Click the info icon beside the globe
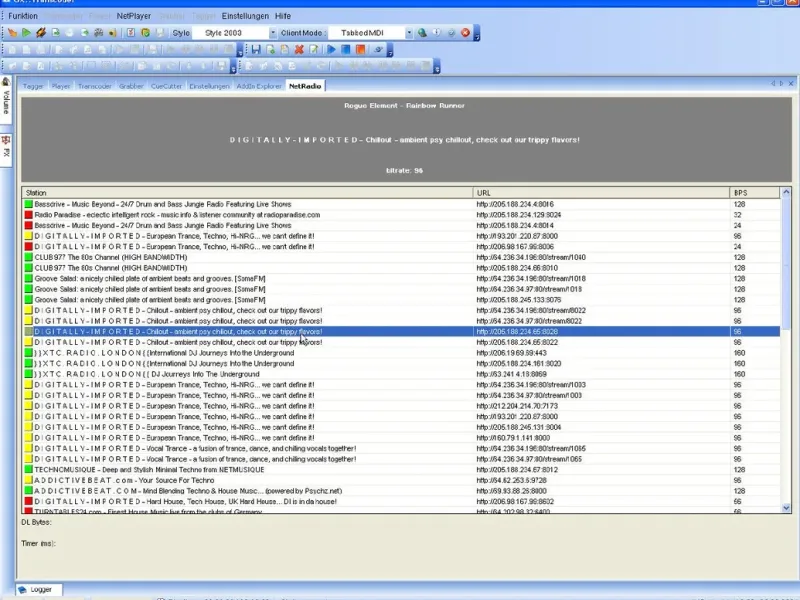Screen dimensions: 800x600 click(437, 33)
